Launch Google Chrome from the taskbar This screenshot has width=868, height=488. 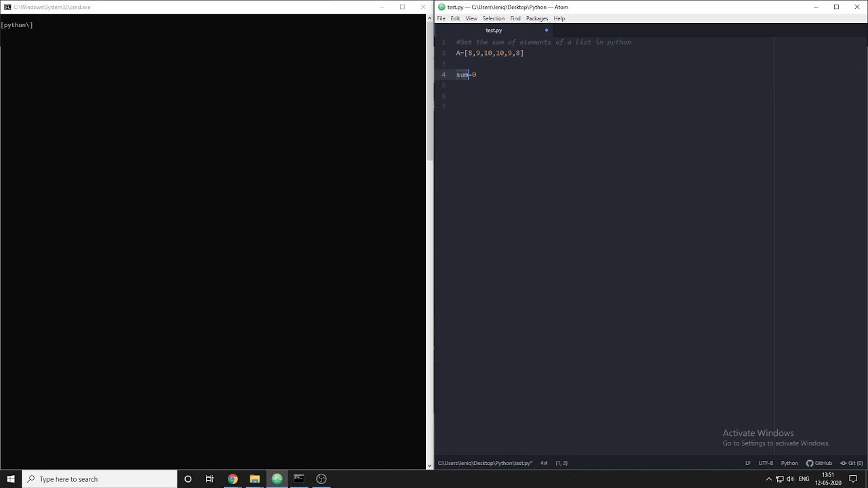click(233, 479)
